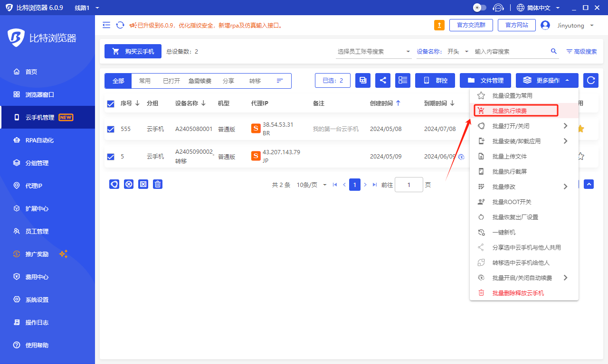The height and width of the screenshot is (364, 608).
Task: Select 批量上传文件 menu item
Action: (524, 156)
